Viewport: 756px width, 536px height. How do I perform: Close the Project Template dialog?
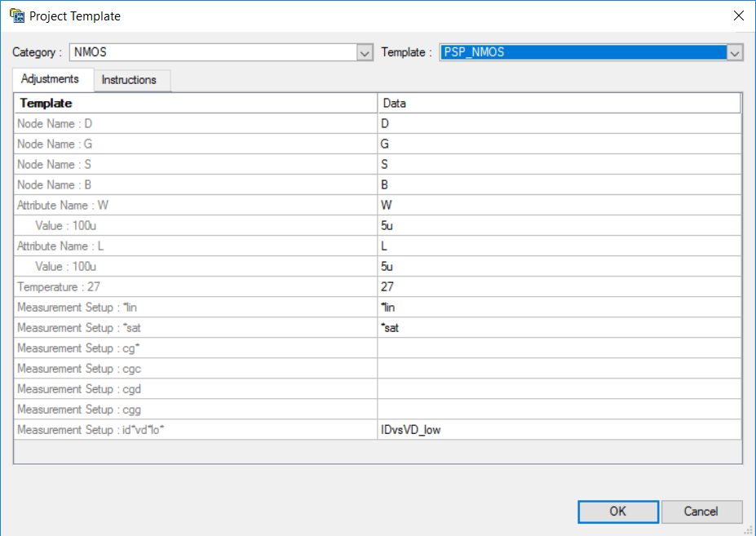tap(739, 16)
